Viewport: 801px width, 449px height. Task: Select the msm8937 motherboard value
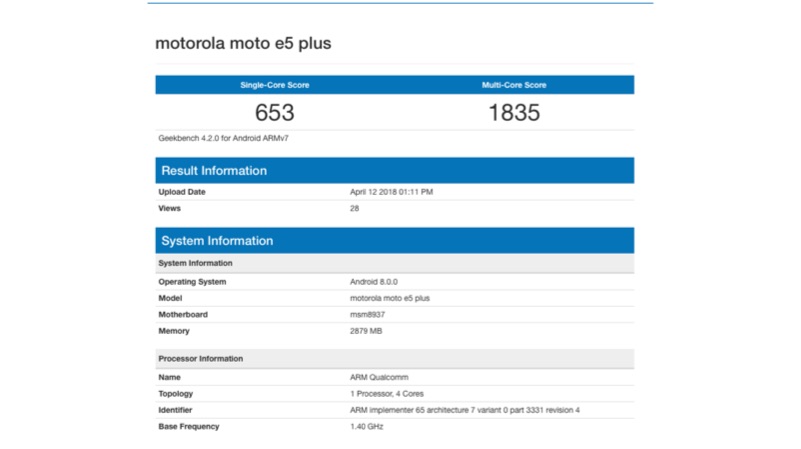pos(367,314)
